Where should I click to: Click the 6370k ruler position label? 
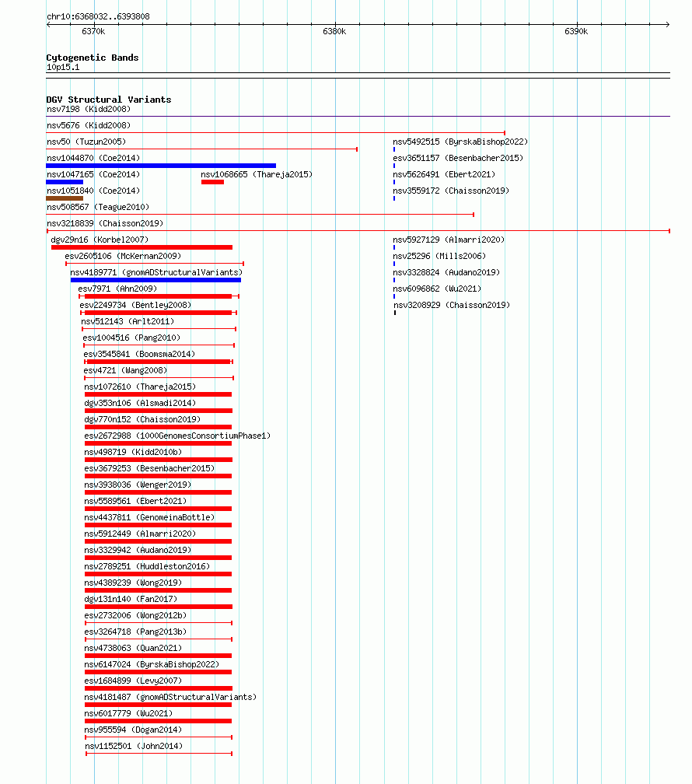[x=93, y=31]
